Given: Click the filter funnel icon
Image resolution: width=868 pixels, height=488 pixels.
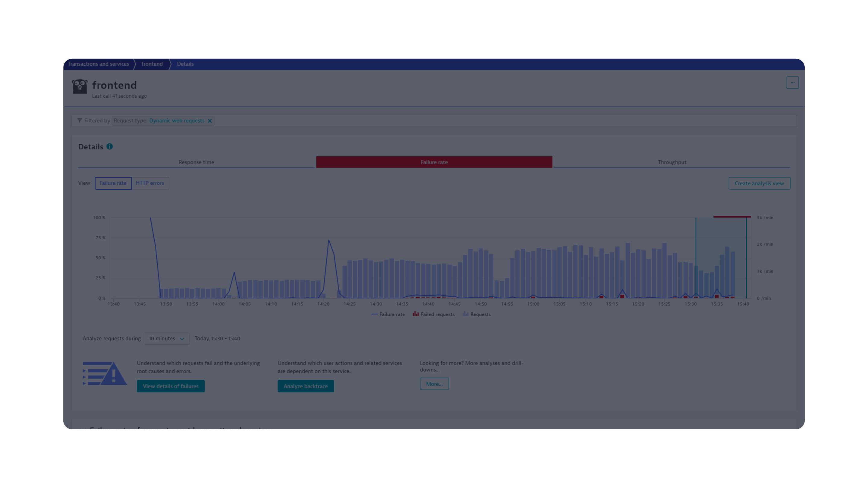Looking at the screenshot, I should 80,120.
